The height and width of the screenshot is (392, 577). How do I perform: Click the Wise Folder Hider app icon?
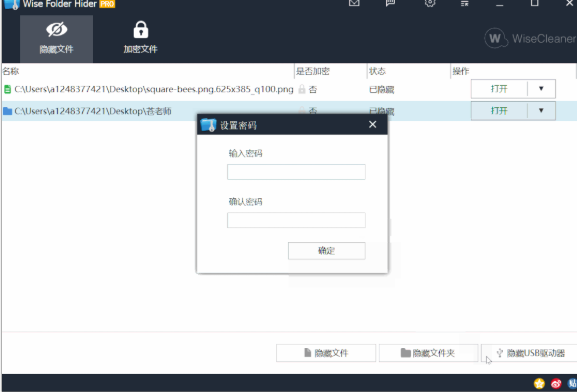(x=11, y=4)
